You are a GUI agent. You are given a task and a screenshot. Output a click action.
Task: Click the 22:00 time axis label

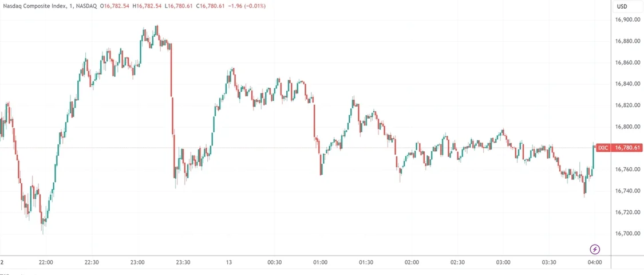point(46,262)
